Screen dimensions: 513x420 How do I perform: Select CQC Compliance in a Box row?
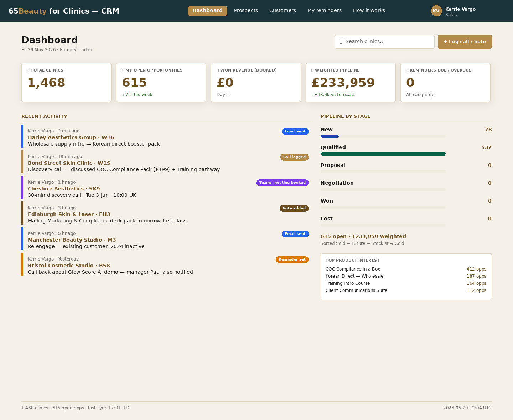(x=406, y=269)
